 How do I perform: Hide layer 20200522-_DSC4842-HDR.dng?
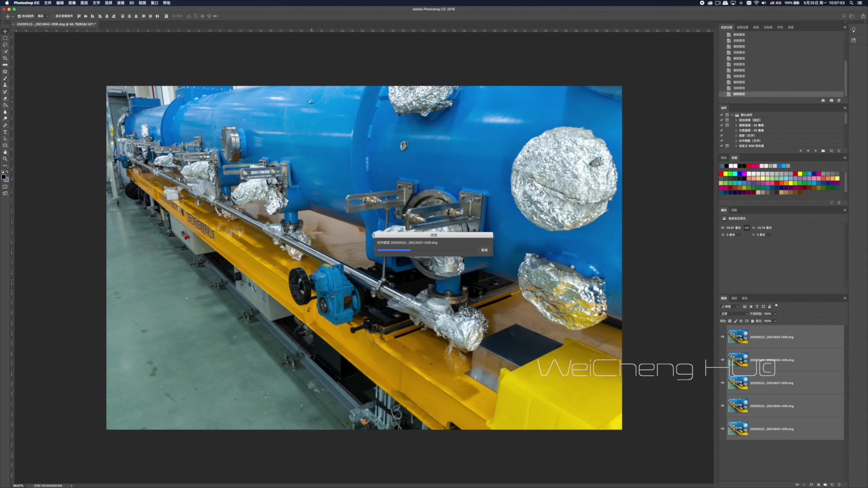click(x=722, y=429)
